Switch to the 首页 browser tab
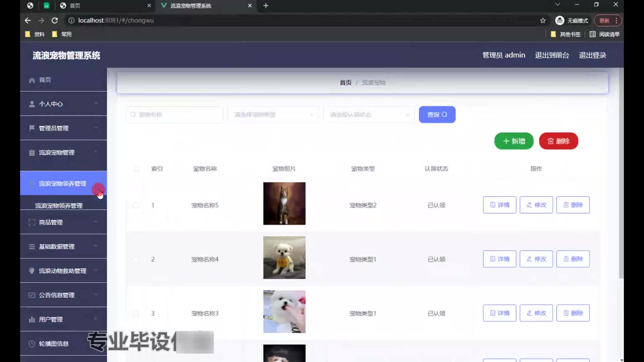644x362 pixels. (x=105, y=6)
